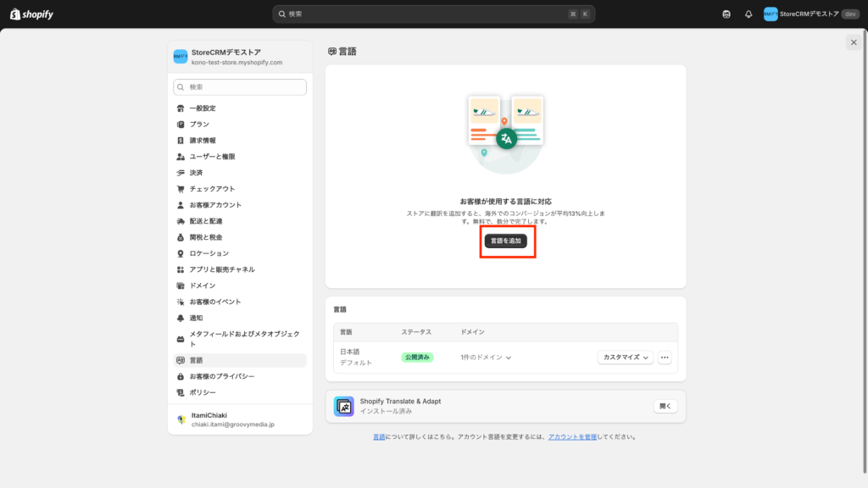Viewport: 868px width, 488px height.
Task: Click the 通知 bell icon in settings sidebar
Action: (181, 318)
